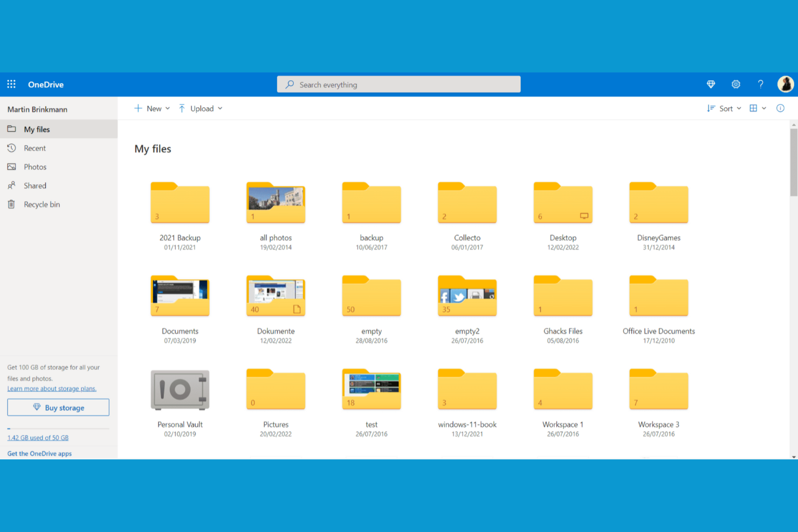Open the account profile picture

coord(785,84)
